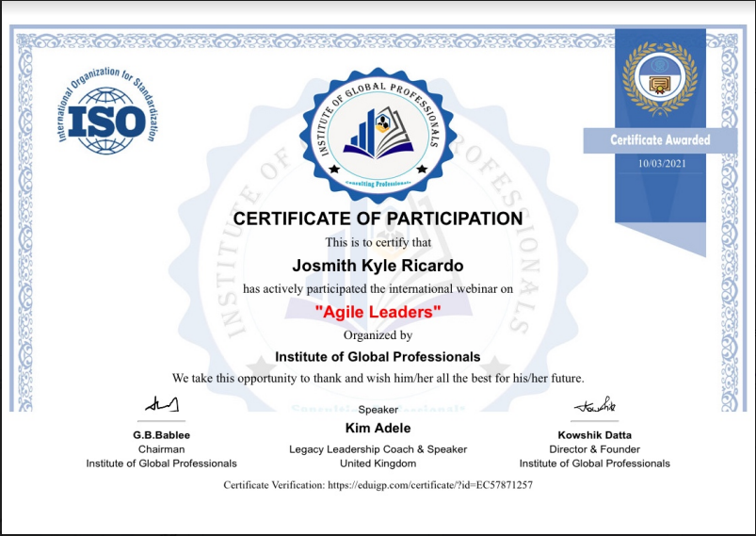Click "Legacy Leadership Coach & Speaker"
This screenshot has height=536, width=756.
click(x=378, y=449)
